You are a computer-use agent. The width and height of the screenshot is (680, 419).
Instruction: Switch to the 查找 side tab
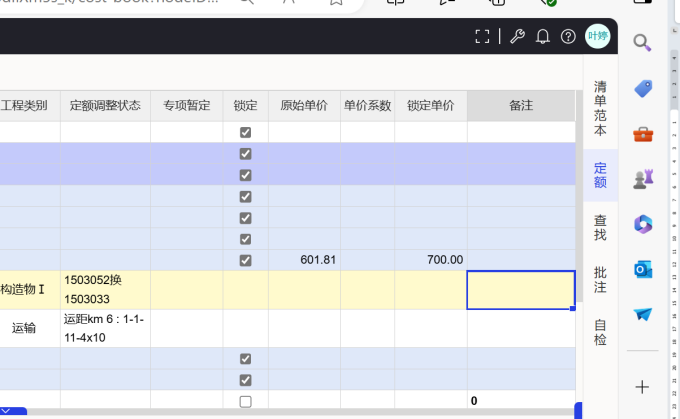[x=600, y=227]
